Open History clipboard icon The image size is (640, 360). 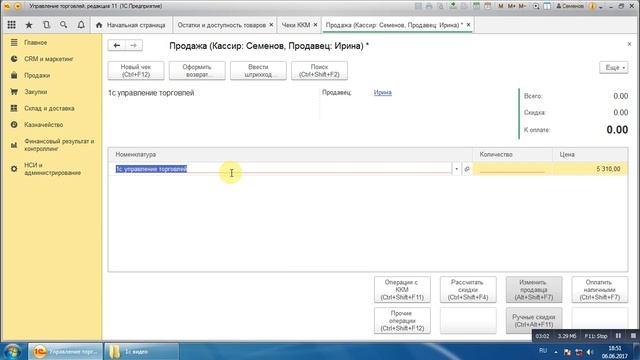47,25
